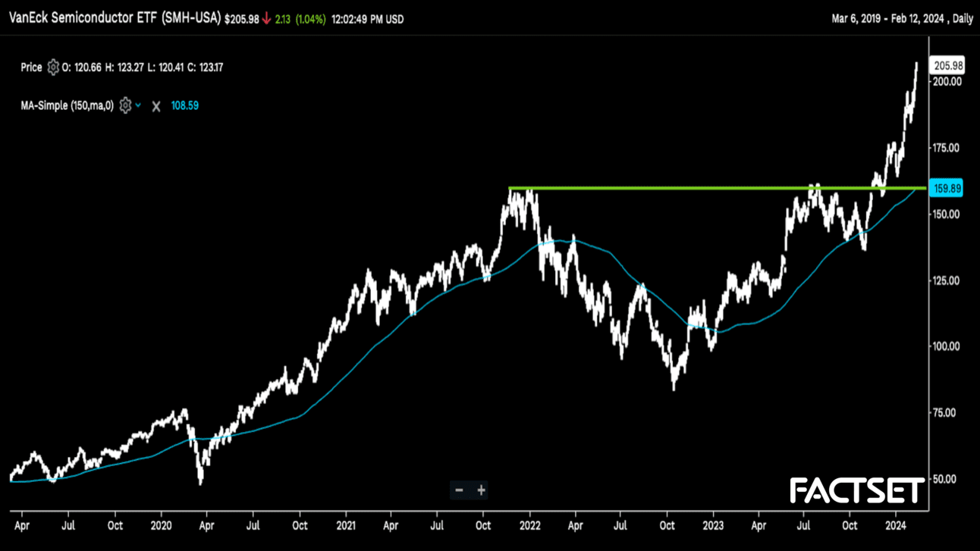Image resolution: width=980 pixels, height=551 pixels.
Task: Click the "(1.04%)" percent change value
Action: point(310,20)
